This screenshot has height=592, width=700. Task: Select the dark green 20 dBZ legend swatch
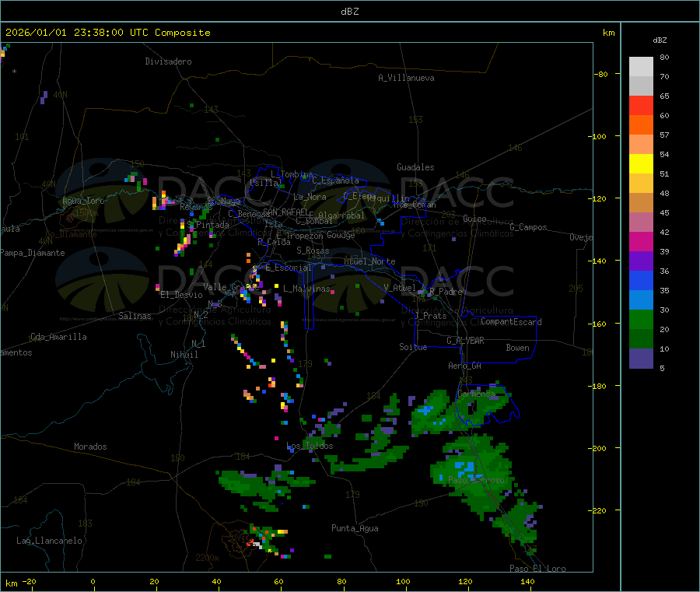pyautogui.click(x=641, y=339)
